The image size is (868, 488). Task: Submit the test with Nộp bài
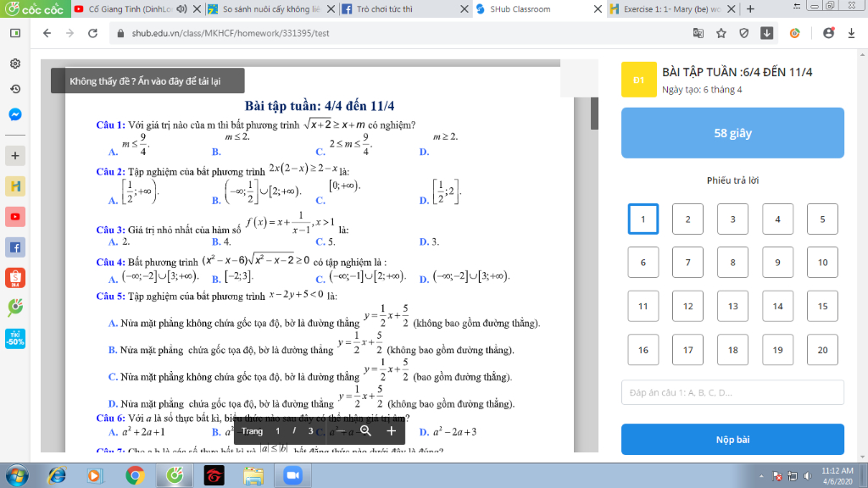732,440
